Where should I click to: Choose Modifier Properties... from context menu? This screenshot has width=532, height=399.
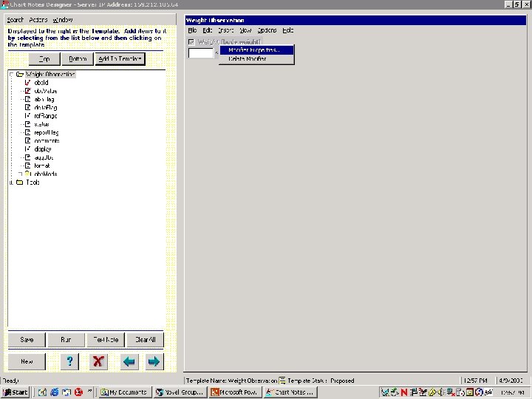(x=257, y=50)
